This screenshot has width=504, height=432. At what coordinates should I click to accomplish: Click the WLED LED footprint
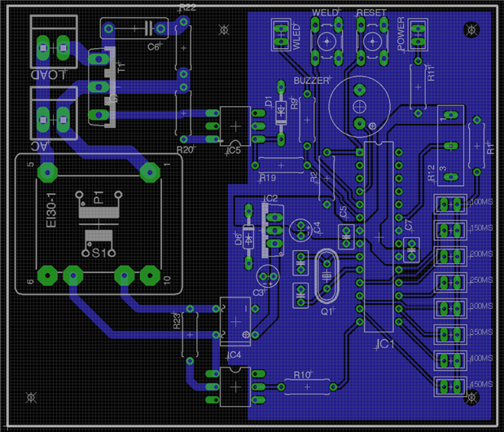[282, 35]
